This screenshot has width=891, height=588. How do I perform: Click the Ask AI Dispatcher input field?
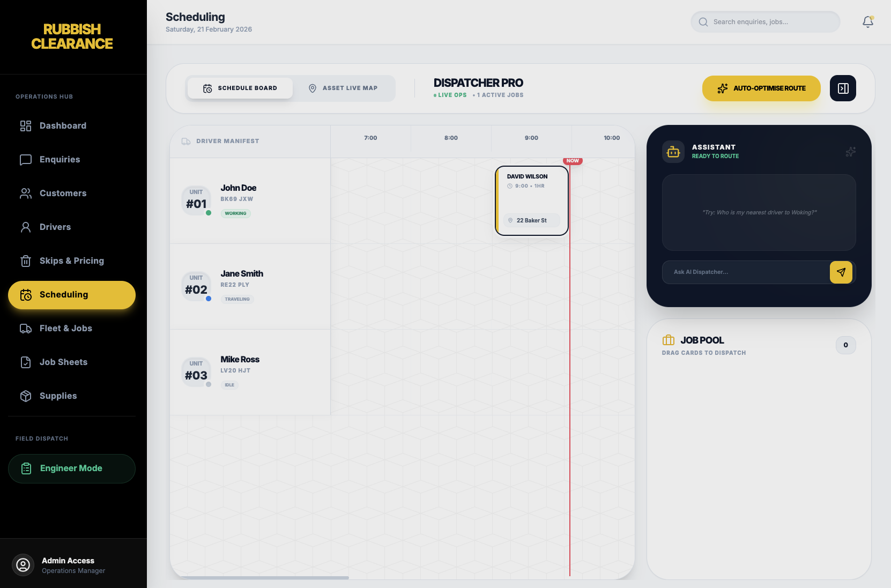tap(745, 272)
